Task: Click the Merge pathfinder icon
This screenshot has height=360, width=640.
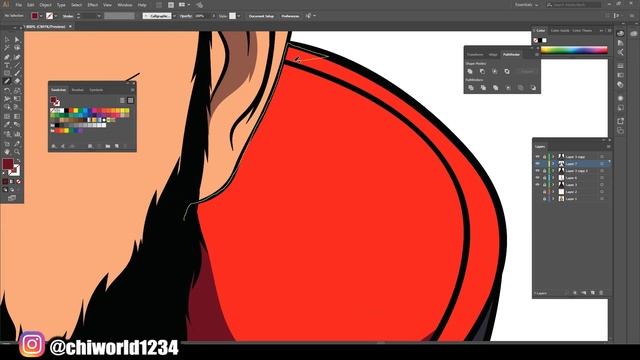Action: (496, 88)
